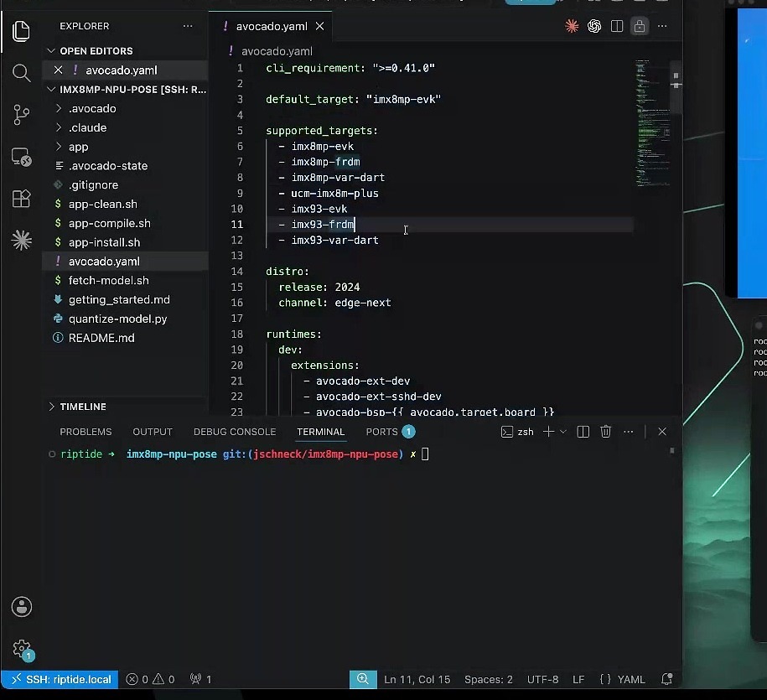Switch to the DEBUG CONSOLE tab

pos(235,432)
